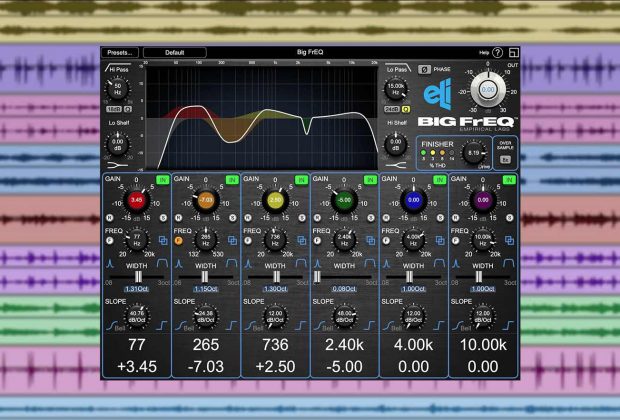The width and height of the screenshot is (620, 420).
Task: Click the orange F fine button on 265 Hz band
Action: (x=179, y=240)
